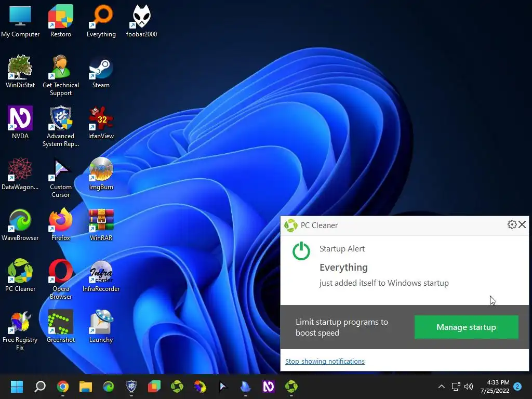Open Restoro from the taskbar
This screenshot has height=399, width=532.
point(154,387)
